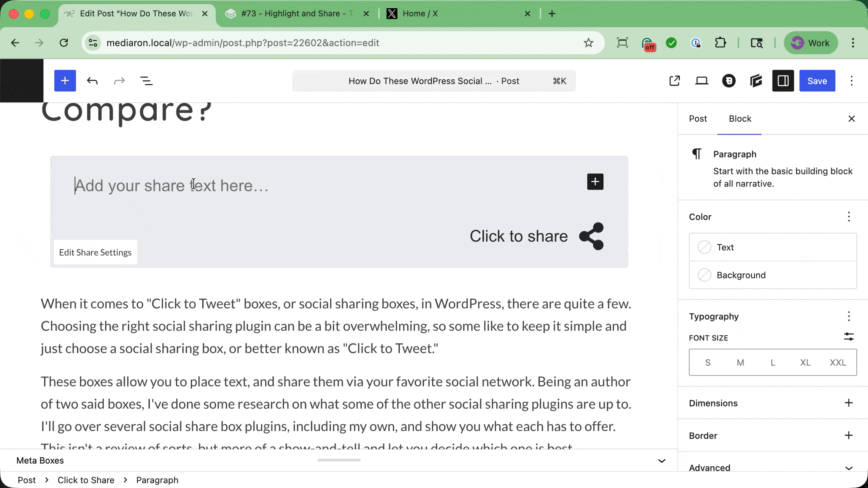View post in new tab icon

pos(674,81)
